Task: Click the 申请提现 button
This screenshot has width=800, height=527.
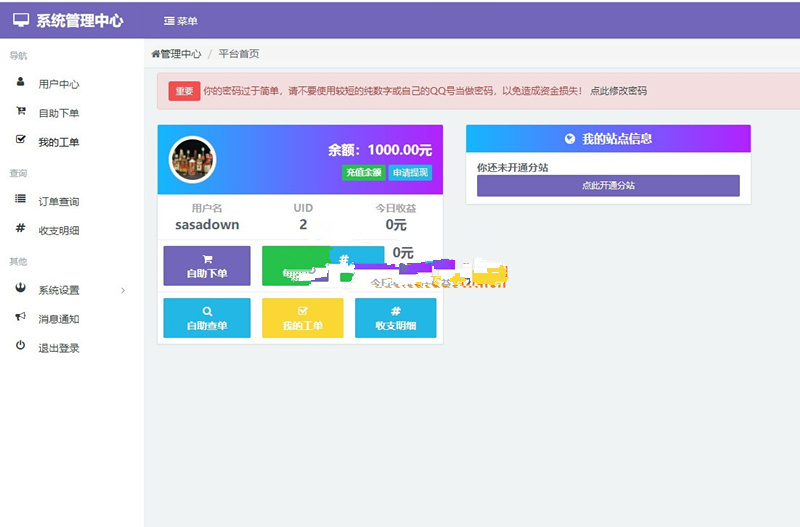Action: pyautogui.click(x=410, y=172)
